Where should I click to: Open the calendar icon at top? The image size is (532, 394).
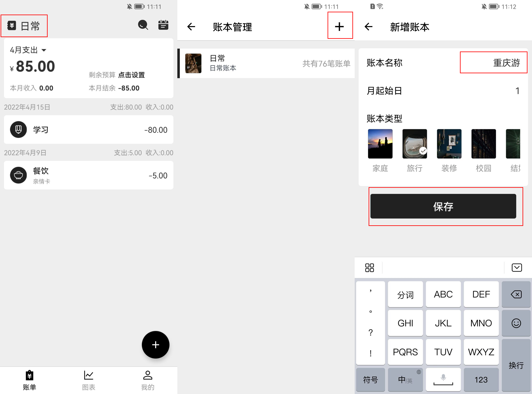pyautogui.click(x=163, y=25)
